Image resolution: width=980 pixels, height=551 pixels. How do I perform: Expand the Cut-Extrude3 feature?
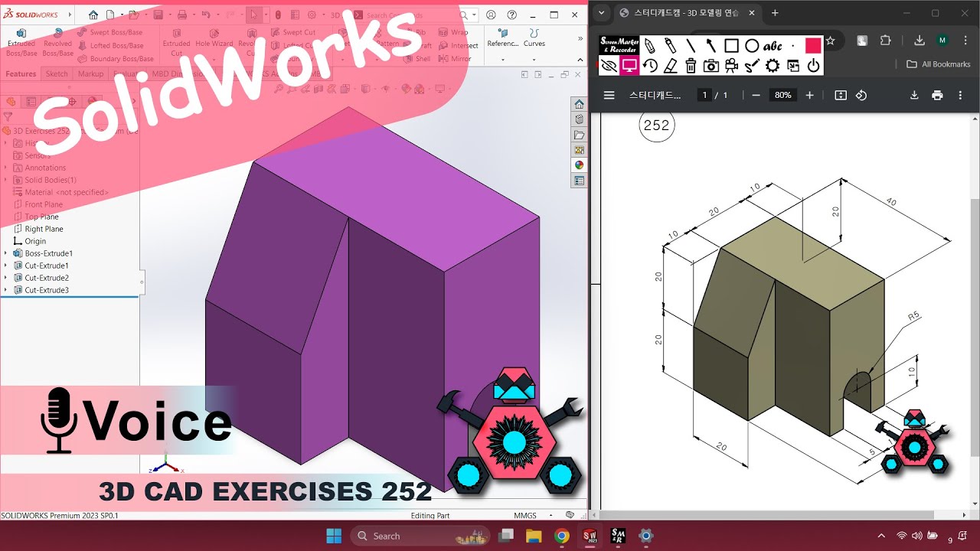[x=6, y=290]
